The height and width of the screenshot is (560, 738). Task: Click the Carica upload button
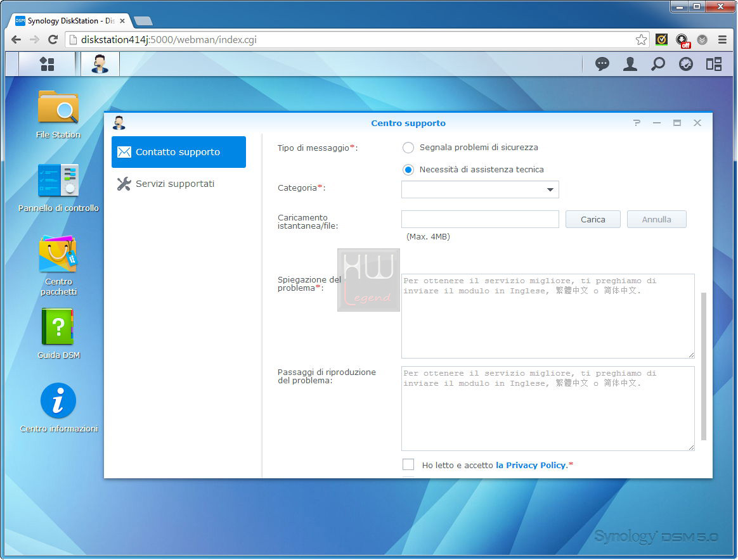click(593, 219)
